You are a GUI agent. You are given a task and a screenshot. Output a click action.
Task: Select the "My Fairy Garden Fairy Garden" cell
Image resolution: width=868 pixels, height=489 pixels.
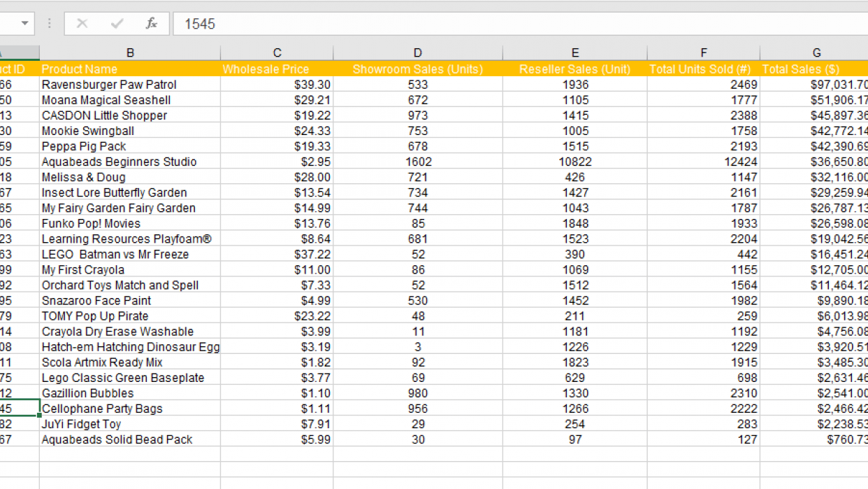(130, 208)
